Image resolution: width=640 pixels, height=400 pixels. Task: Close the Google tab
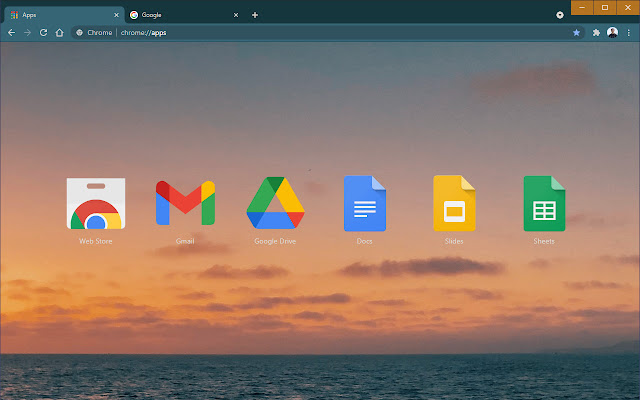coord(236,15)
